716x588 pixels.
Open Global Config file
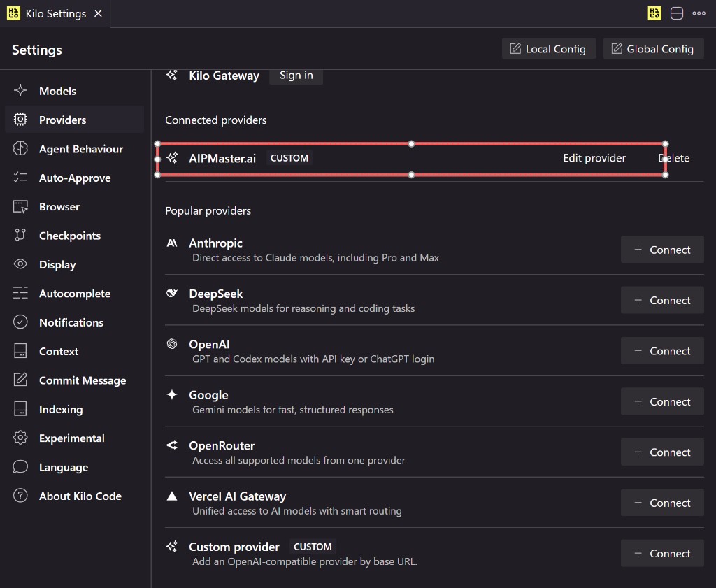pos(653,49)
